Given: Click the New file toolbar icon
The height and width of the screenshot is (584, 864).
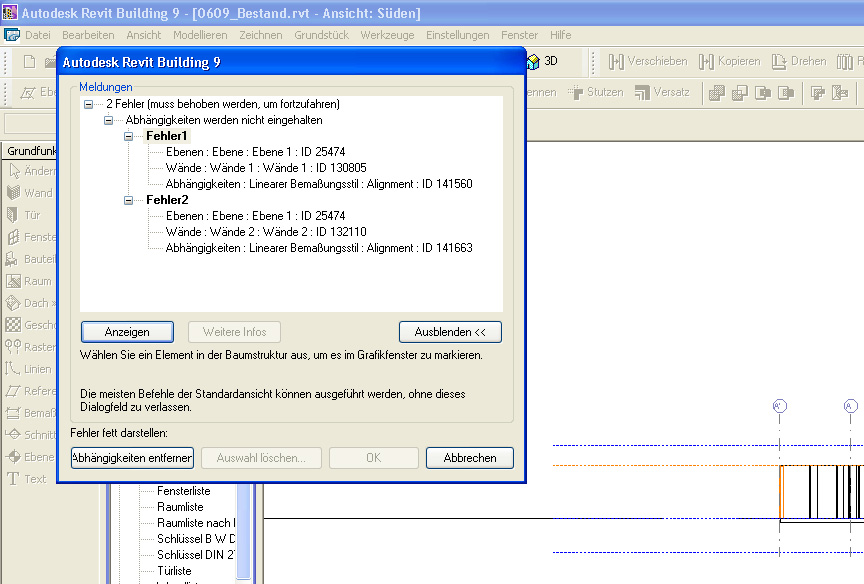Looking at the screenshot, I should point(30,61).
